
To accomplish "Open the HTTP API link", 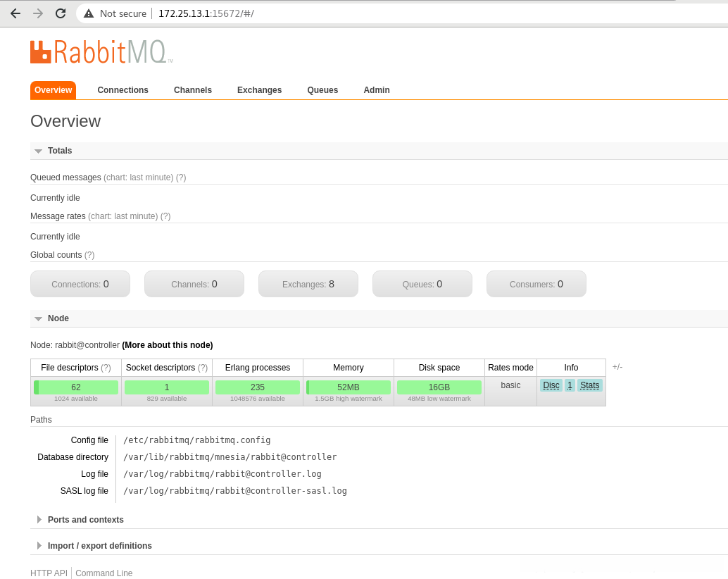I will (x=49, y=573).
